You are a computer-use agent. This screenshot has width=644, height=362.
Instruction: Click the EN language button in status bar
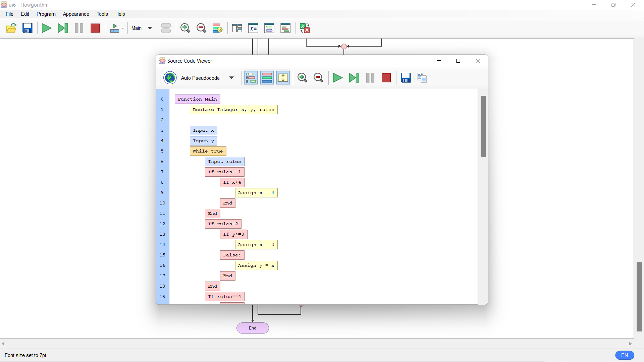click(625, 355)
